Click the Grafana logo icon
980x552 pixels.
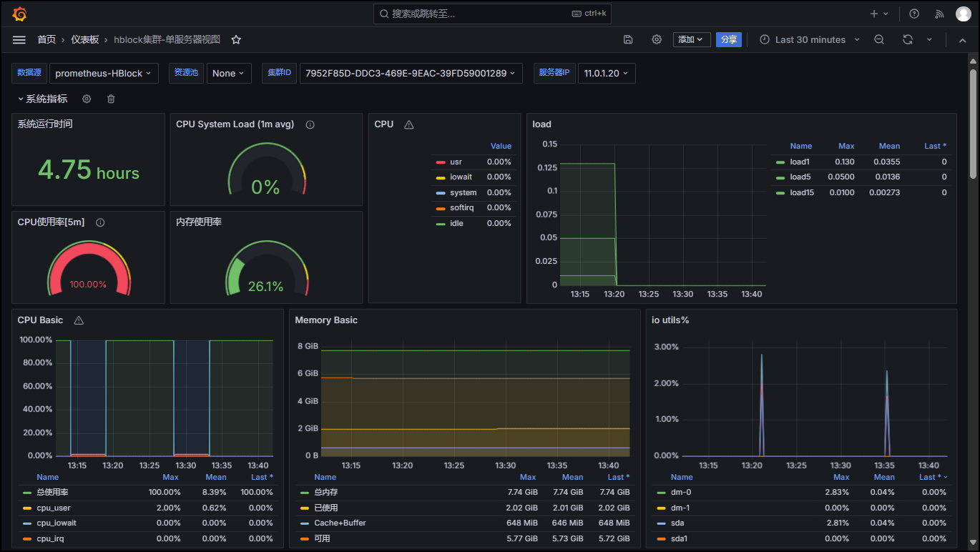(x=19, y=14)
